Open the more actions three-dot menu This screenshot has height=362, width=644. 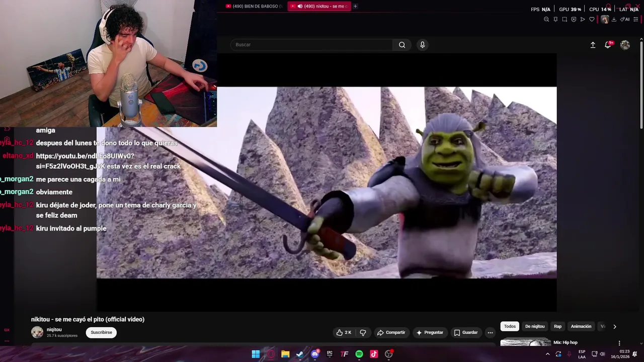pyautogui.click(x=490, y=332)
